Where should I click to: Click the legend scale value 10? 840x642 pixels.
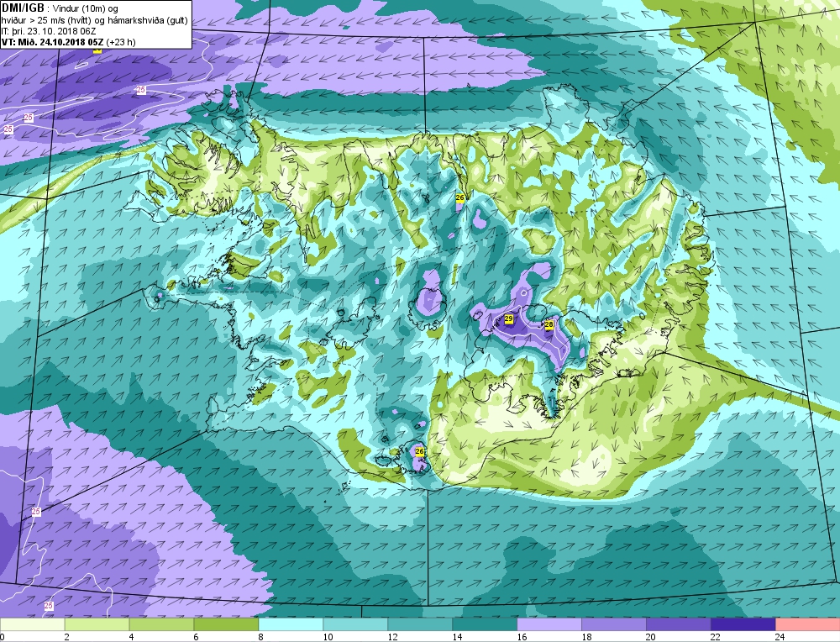click(x=328, y=637)
